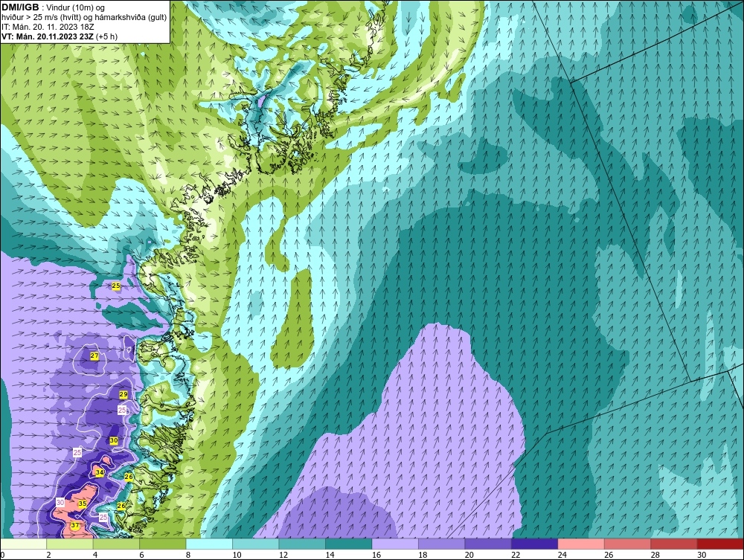This screenshot has width=744, height=560.
Task: Pick the 8–10 m/s light cyan legend swatch
Action: pyautogui.click(x=209, y=544)
